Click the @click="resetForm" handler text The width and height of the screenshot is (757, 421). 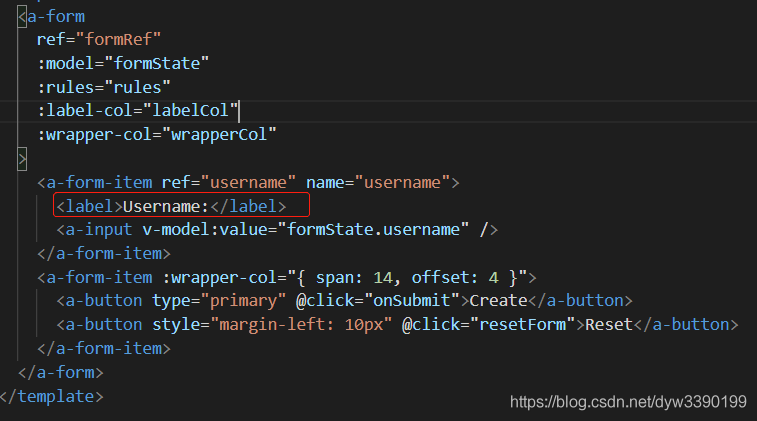coord(489,324)
